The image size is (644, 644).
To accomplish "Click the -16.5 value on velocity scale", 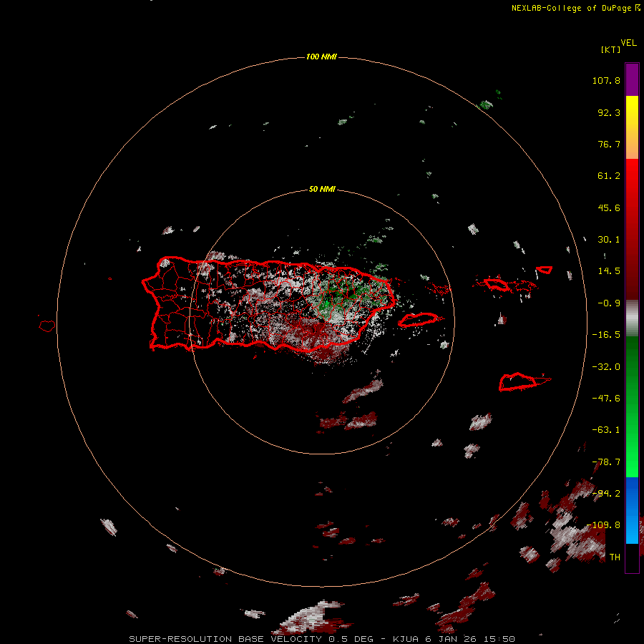I will click(606, 335).
